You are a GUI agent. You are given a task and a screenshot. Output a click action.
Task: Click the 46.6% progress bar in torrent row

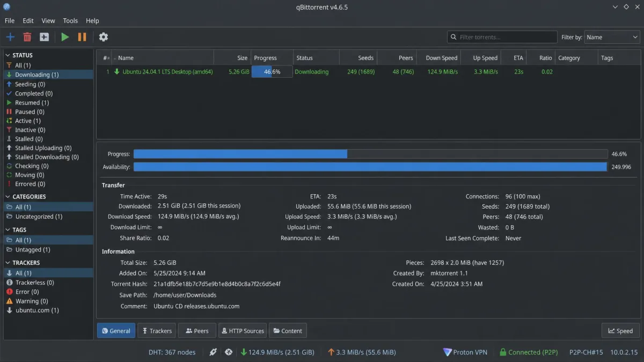(x=272, y=72)
